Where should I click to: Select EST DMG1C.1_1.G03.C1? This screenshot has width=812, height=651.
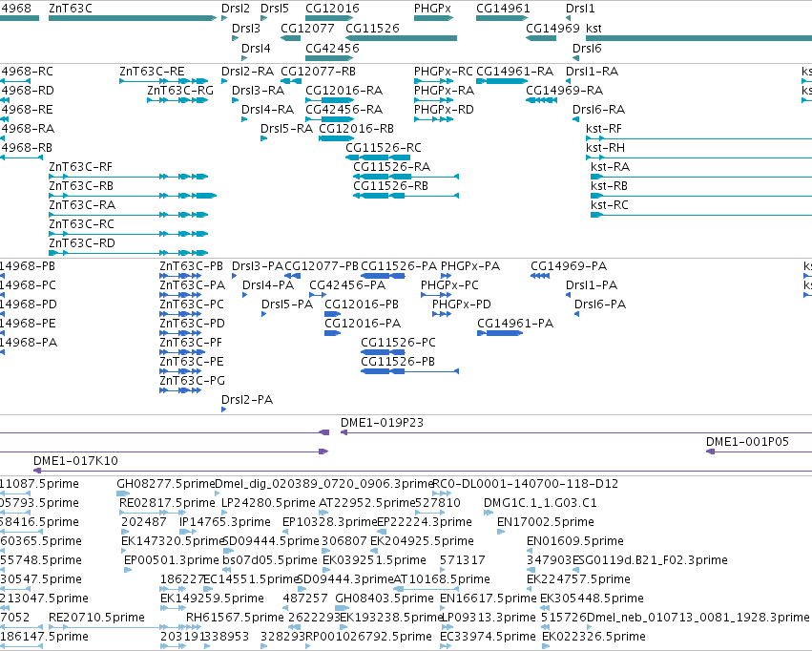(x=540, y=502)
